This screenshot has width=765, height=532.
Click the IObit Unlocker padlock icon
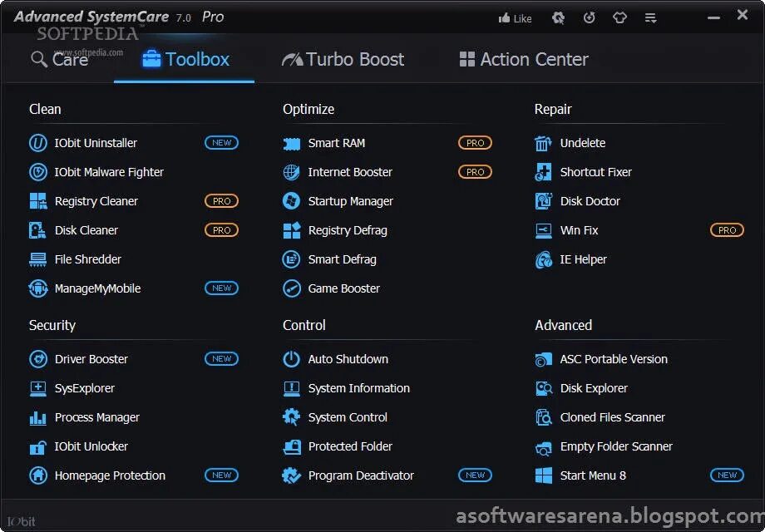38,446
